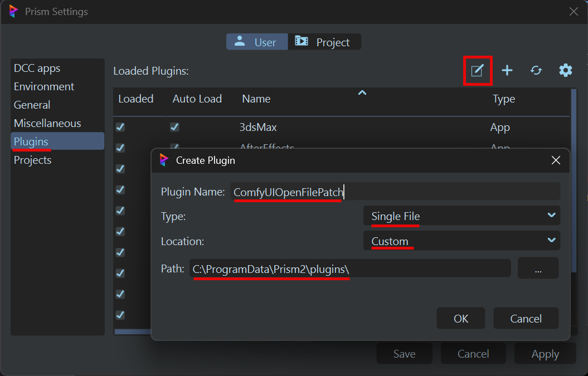Toggle Auto Load checkbox for 3dsMax
588x376 pixels.
(174, 128)
